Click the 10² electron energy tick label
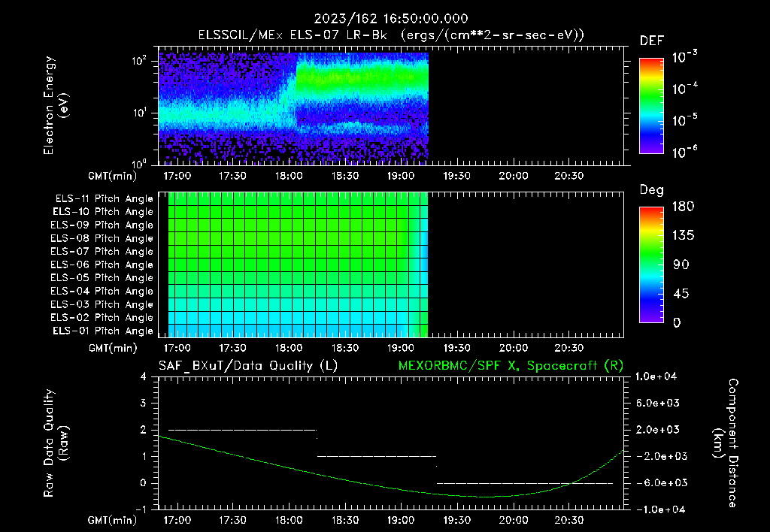The image size is (770, 532). pyautogui.click(x=139, y=61)
